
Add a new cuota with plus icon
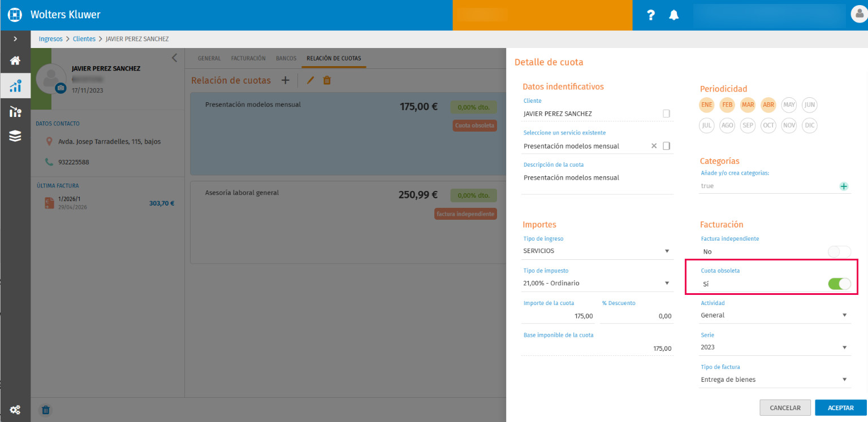coord(286,80)
